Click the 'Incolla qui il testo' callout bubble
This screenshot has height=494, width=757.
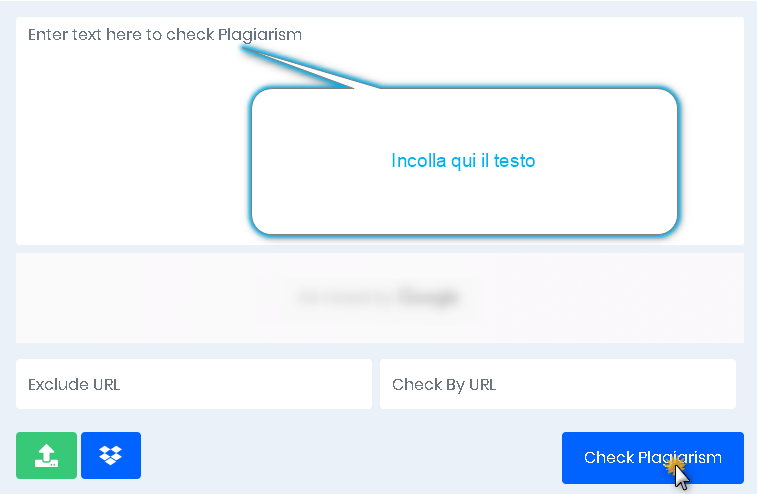pyautogui.click(x=464, y=200)
